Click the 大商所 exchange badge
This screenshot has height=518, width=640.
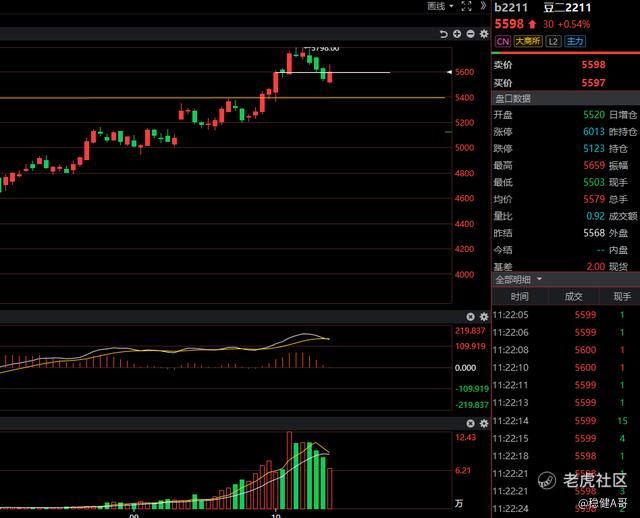click(x=528, y=41)
